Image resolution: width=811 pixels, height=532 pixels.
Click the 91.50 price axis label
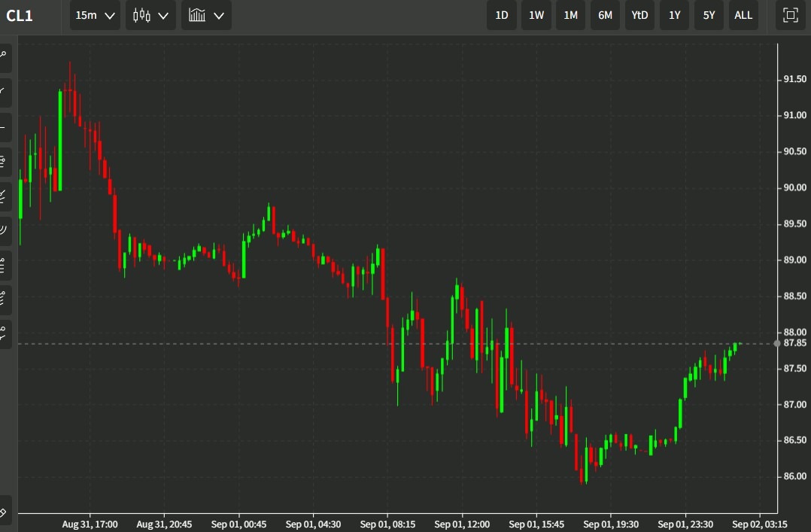pyautogui.click(x=795, y=79)
